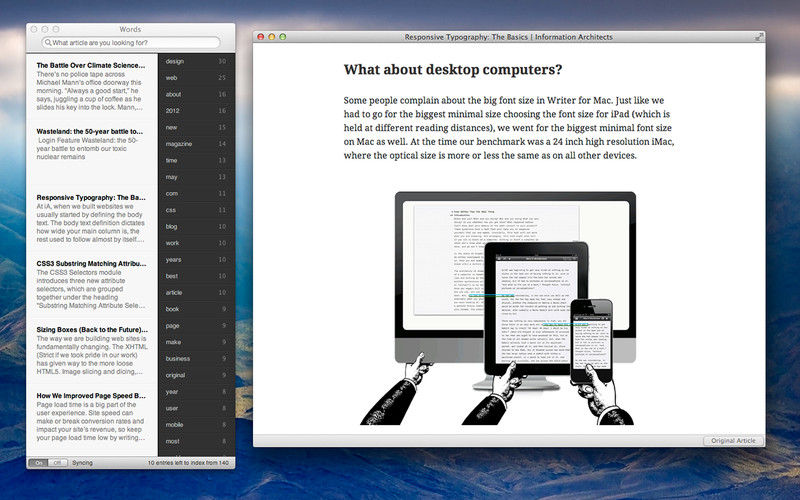Click the 'Syncing' status label
Screen dimensions: 800x500
click(82, 463)
